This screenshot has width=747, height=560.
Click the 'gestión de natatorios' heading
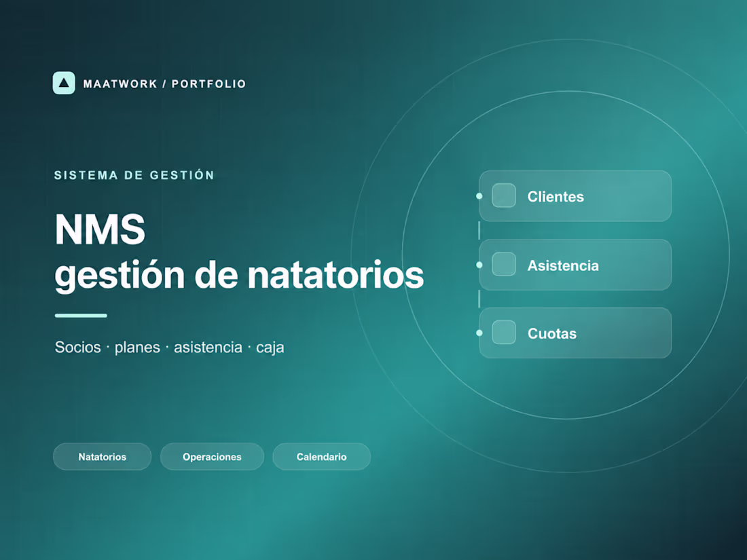coord(239,276)
